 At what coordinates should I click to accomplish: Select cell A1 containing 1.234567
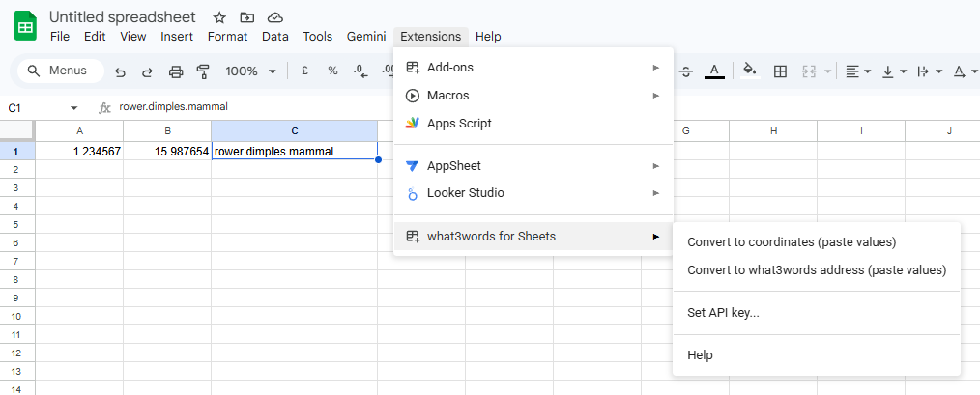pos(79,152)
